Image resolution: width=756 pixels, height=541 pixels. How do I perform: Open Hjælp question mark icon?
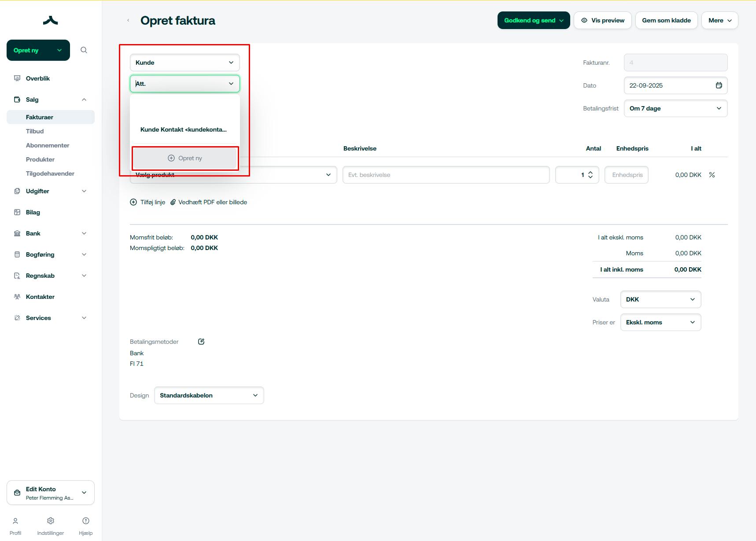pos(86,521)
